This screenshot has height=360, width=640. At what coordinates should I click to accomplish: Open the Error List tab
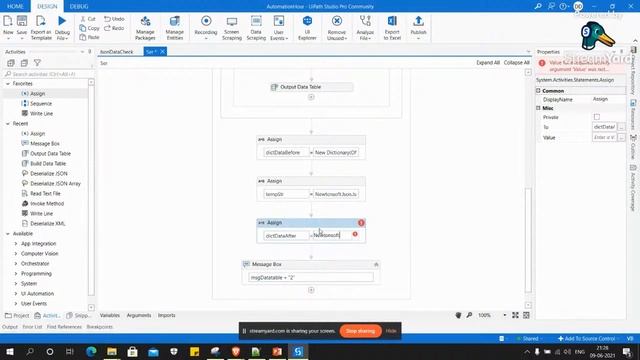click(x=32, y=327)
